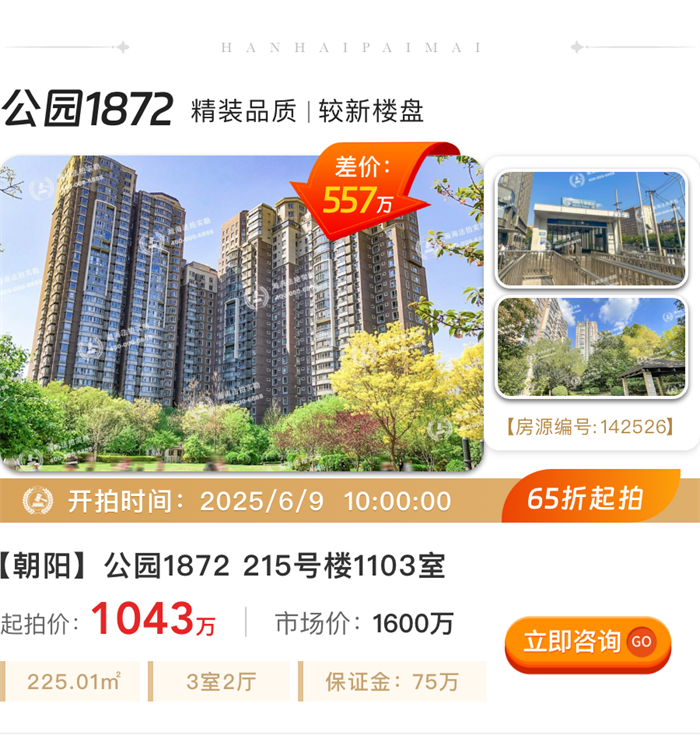This screenshot has width=700, height=735.
Task: Click the 差价 557万 price difference badge
Action: click(x=363, y=188)
